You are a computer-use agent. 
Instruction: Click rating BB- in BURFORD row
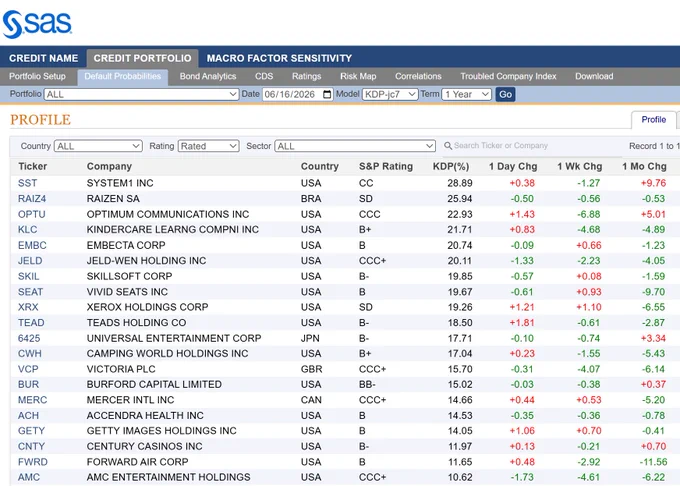point(367,384)
